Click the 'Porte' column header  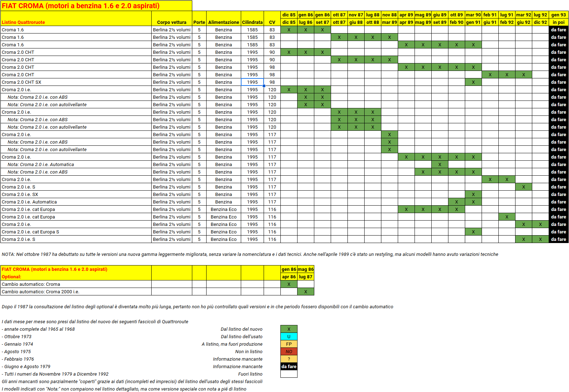[199, 22]
